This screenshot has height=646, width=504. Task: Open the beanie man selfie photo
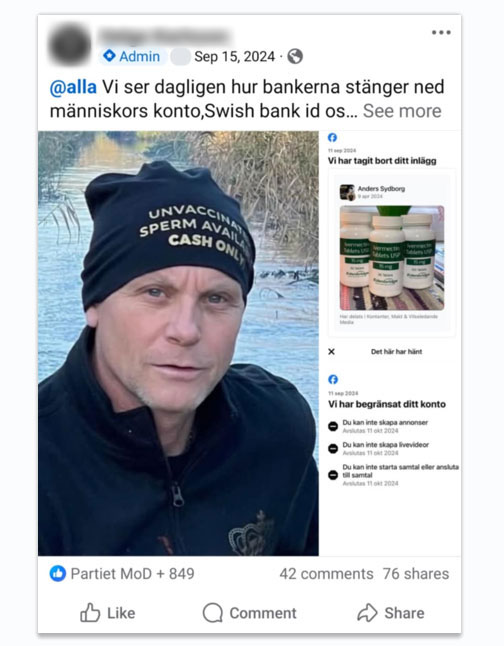(x=178, y=343)
